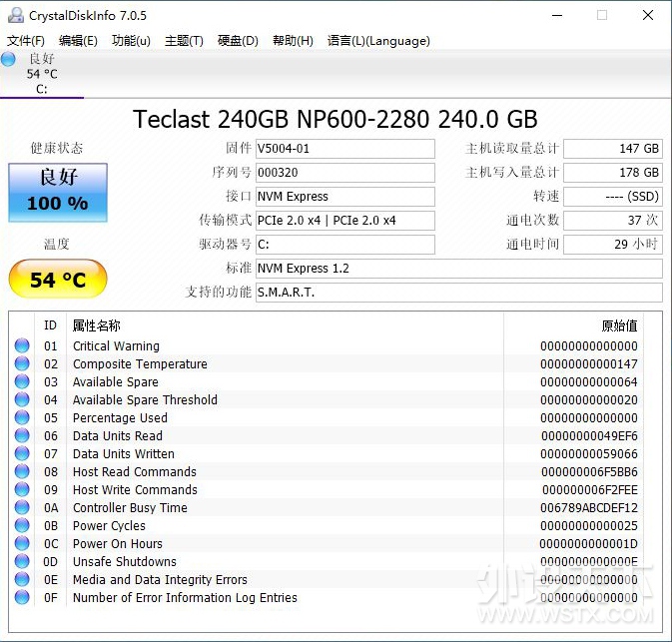Select the Available Spare Threshold attribute name
Viewport: 672px width, 642px height.
click(145, 399)
